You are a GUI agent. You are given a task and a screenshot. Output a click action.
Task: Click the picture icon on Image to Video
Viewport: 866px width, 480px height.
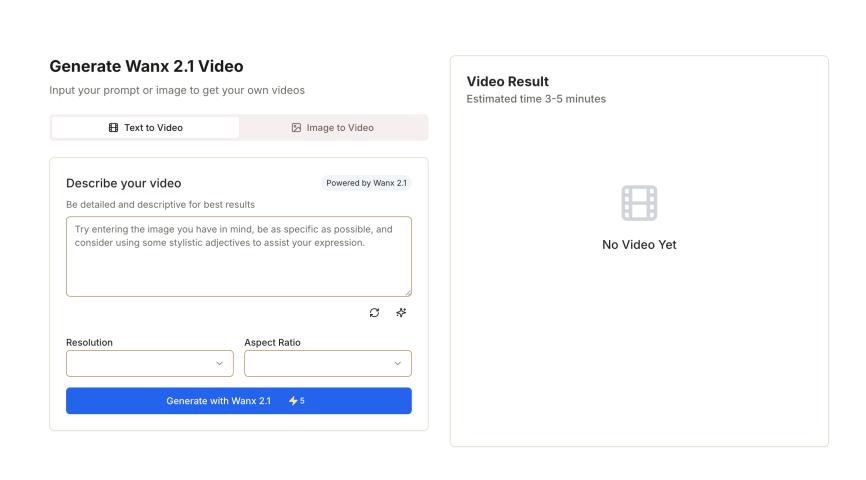point(296,128)
